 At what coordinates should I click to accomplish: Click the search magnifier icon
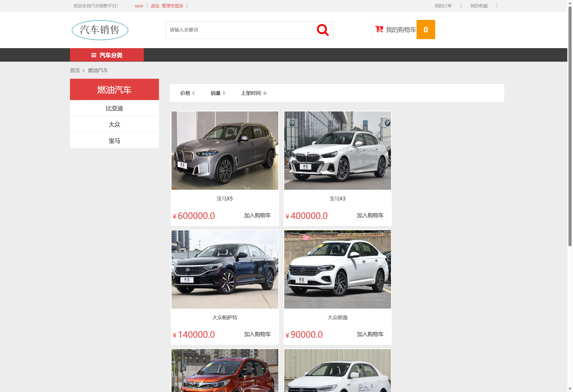point(323,30)
